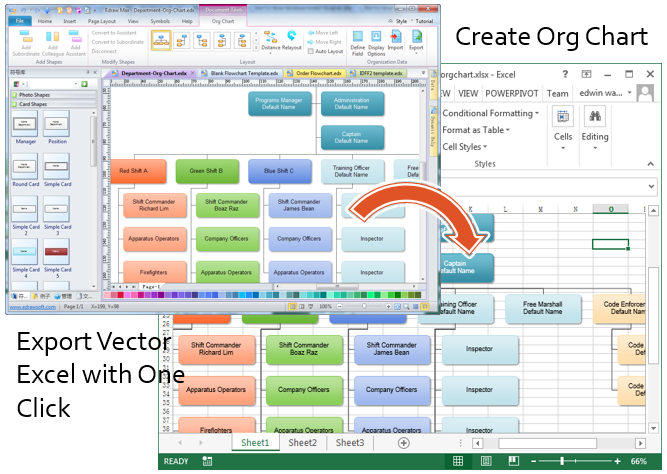Switch to Page Layout view in Excel status bar
The height and width of the screenshot is (474, 667).
(486, 461)
